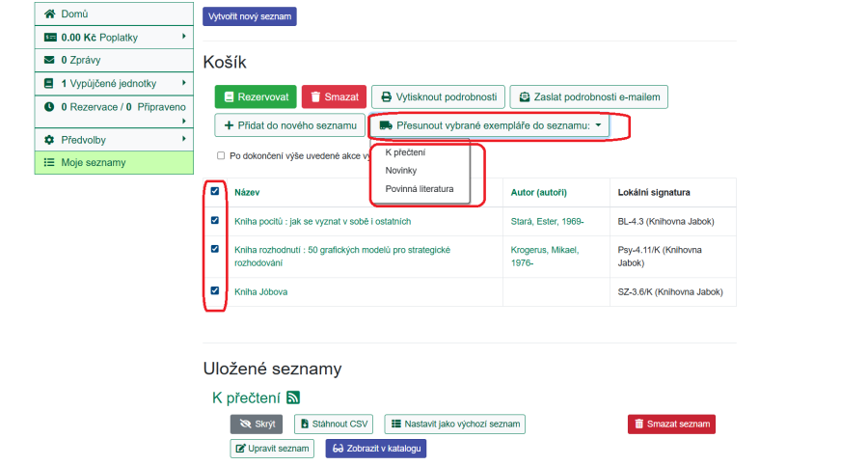Screen dimensions: 868x466
Task: Toggle the select-all checkbox in table header
Action: pos(215,191)
